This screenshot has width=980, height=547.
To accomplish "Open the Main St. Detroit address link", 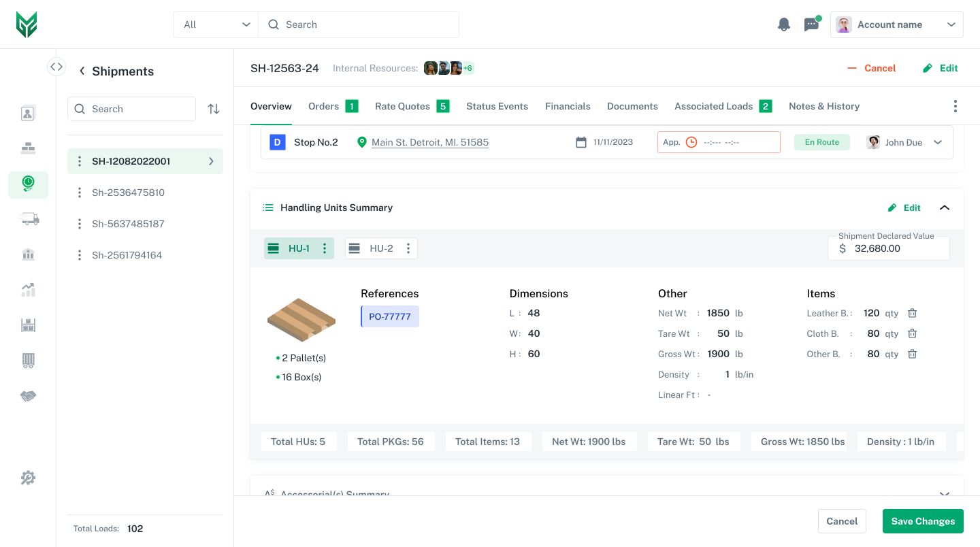I will [x=430, y=142].
